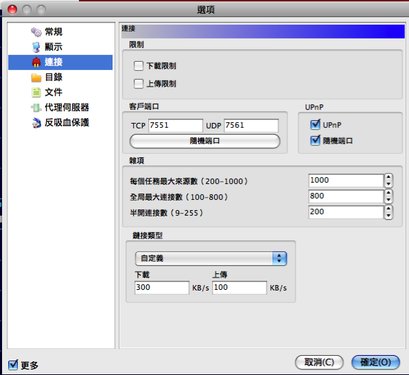409x375 pixels.
Task: Click global max connections field 800
Action: (346, 196)
